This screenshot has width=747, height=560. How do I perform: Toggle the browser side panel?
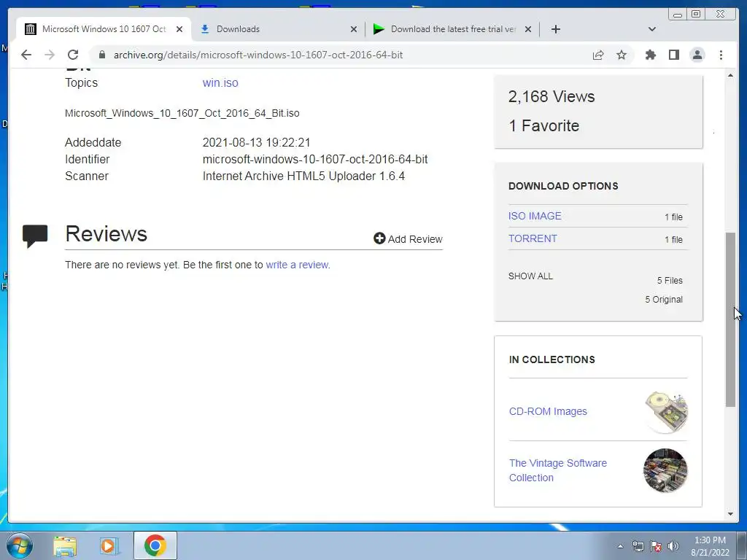pos(673,55)
